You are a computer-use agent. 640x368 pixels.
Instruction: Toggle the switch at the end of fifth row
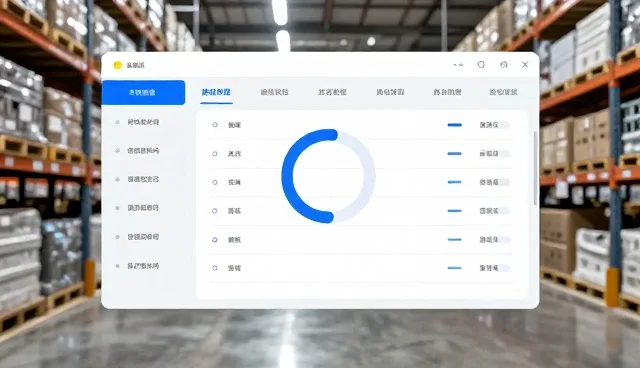pos(503,239)
